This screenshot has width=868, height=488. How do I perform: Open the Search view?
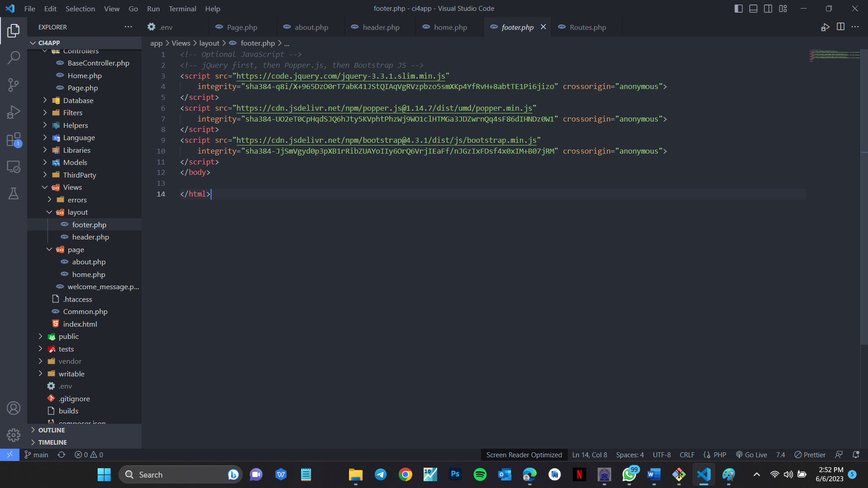coord(14,58)
